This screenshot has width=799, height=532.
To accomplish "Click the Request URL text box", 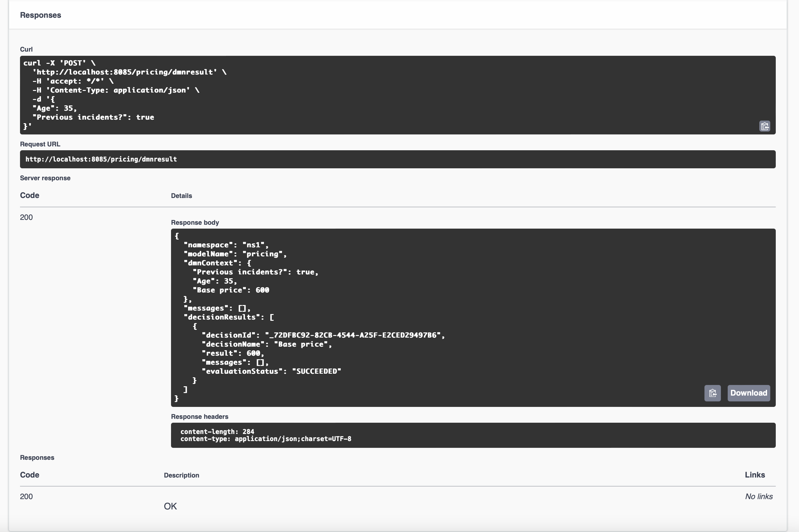I will tap(398, 159).
